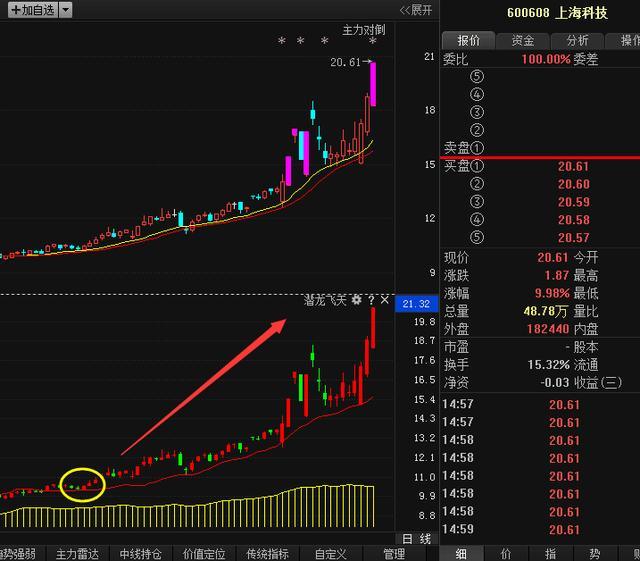Viewport: 640px width, 561px height.
Task: Open the 管理 indicator management tab
Action: (x=394, y=554)
